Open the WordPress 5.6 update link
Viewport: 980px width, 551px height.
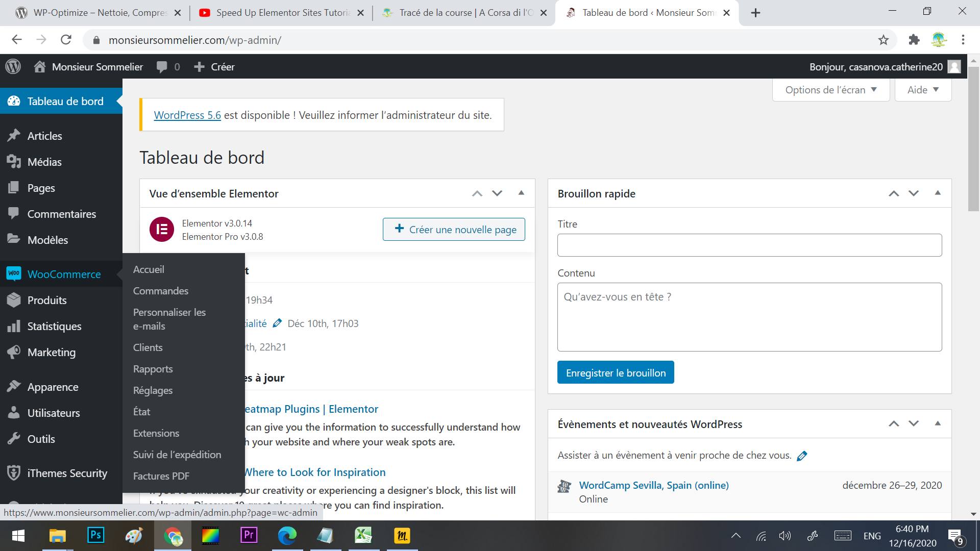coord(187,115)
